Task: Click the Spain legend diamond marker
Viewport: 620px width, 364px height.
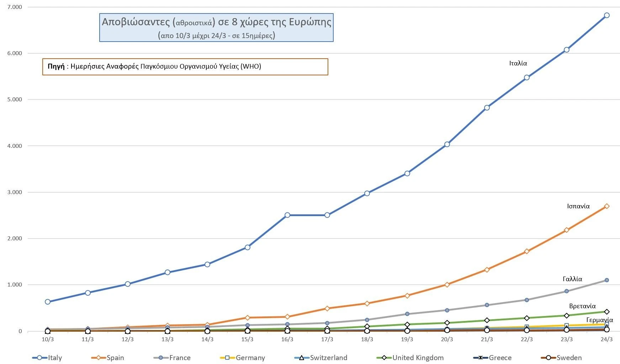Action: coord(99,358)
